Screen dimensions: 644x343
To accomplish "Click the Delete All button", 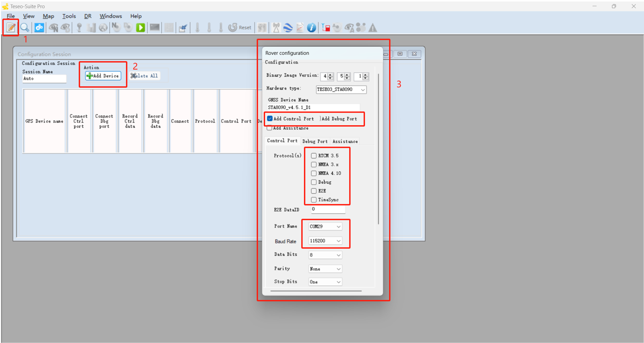I will point(144,76).
